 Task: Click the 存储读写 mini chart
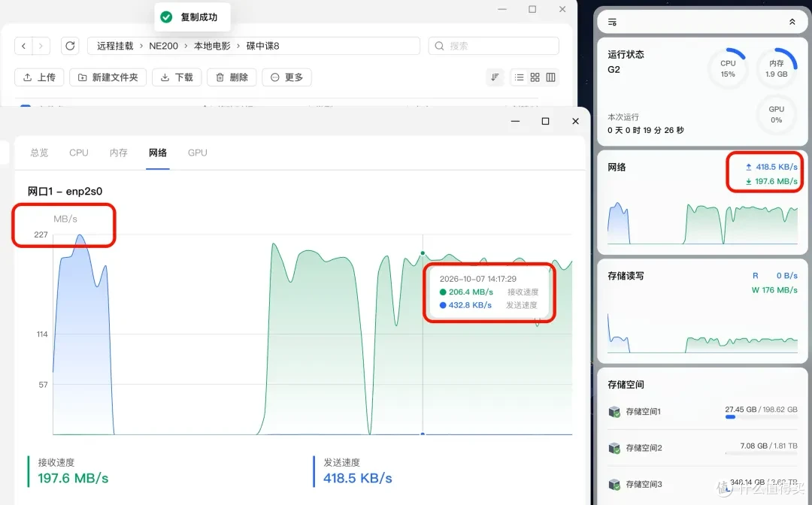[x=703, y=334]
